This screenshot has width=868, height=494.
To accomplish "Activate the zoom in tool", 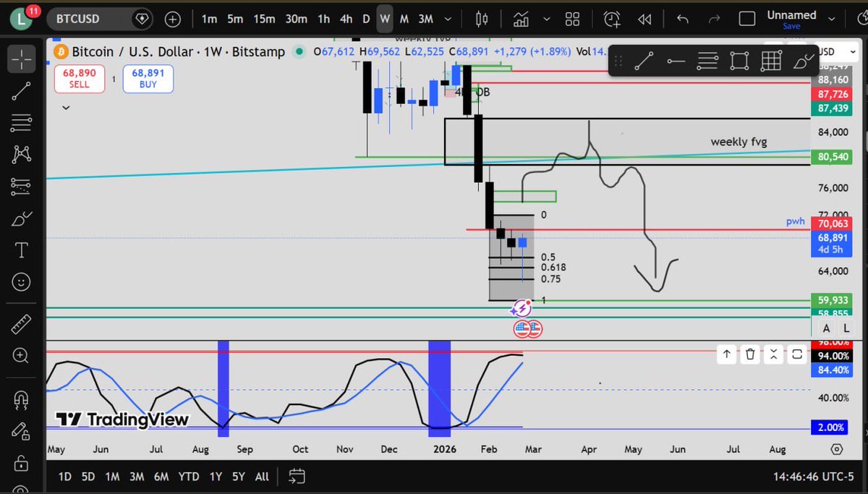I will click(21, 357).
